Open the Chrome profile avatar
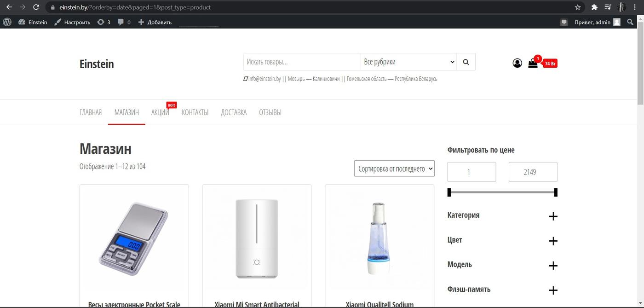This screenshot has height=308, width=644. tap(621, 7)
